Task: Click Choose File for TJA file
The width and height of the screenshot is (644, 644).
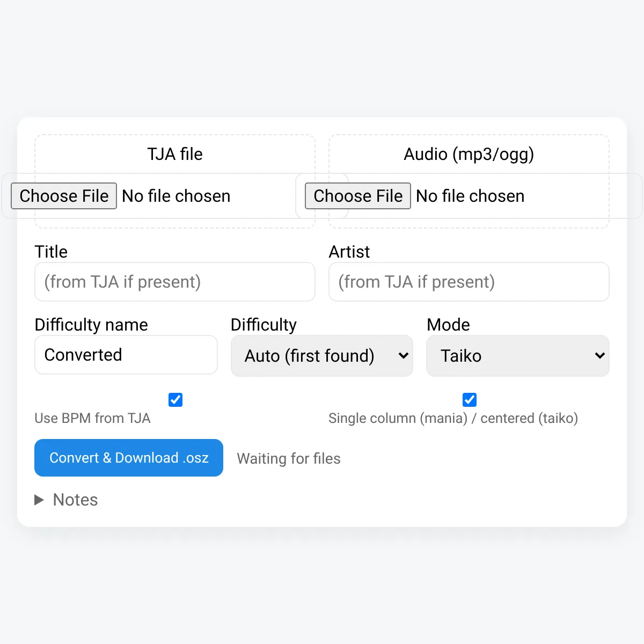Action: click(x=64, y=196)
